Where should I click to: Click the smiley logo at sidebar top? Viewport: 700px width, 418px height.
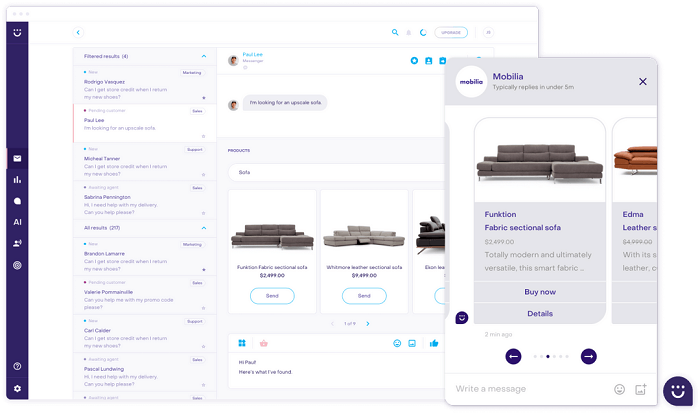point(17,33)
